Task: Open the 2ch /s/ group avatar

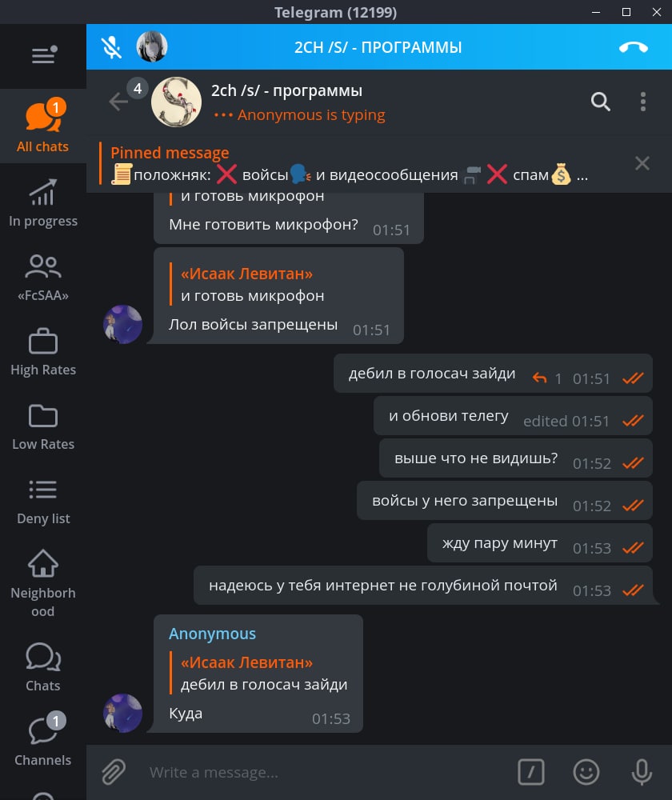Action: tap(177, 102)
